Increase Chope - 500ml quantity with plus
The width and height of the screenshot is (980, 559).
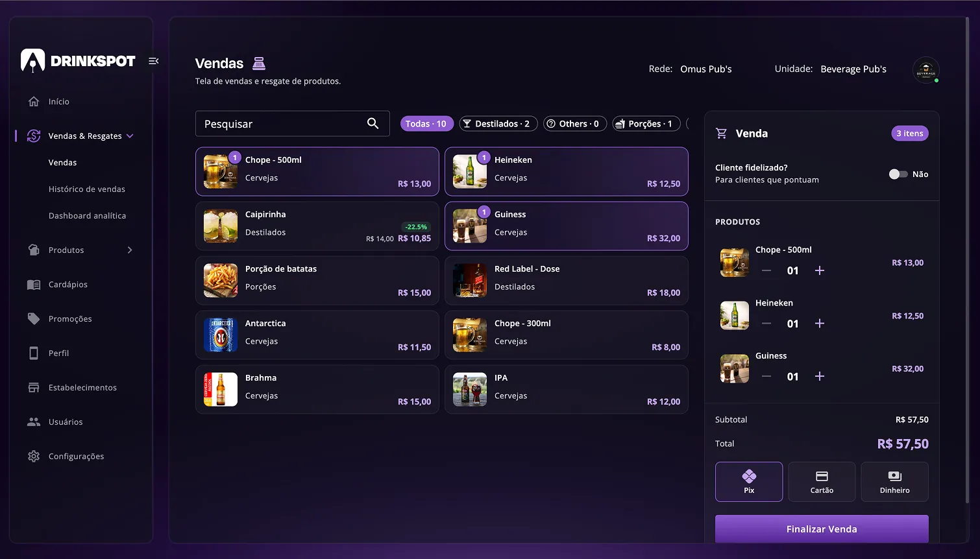tap(820, 270)
